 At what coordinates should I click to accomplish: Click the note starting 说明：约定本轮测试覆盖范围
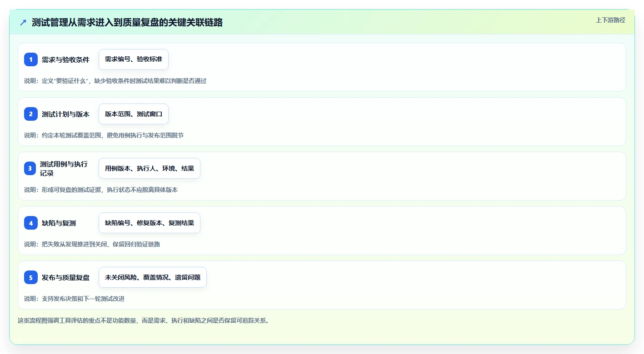(x=104, y=135)
